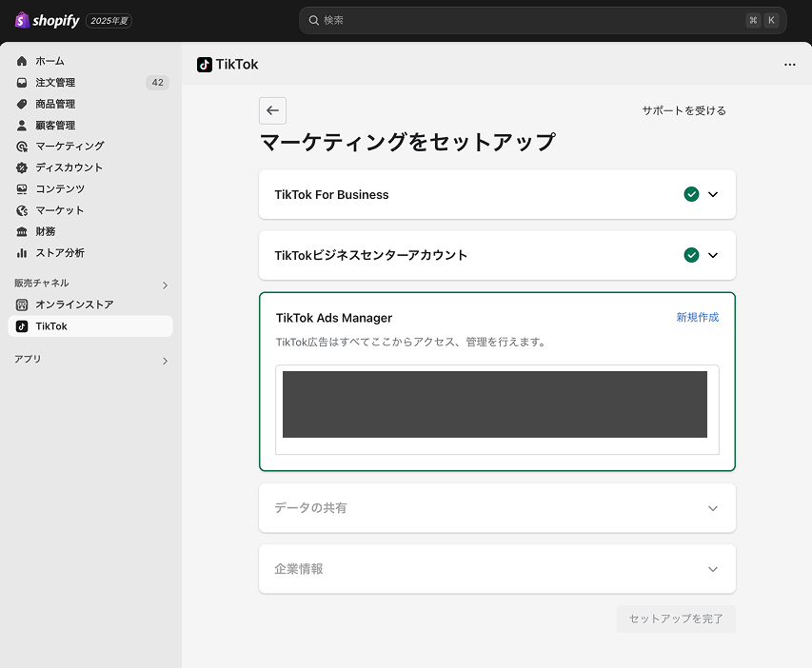812x668 pixels.
Task: Click the 商品管理 tag icon
Action: click(22, 104)
